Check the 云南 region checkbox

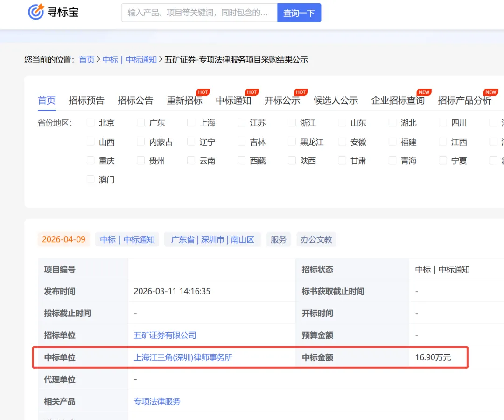point(191,161)
